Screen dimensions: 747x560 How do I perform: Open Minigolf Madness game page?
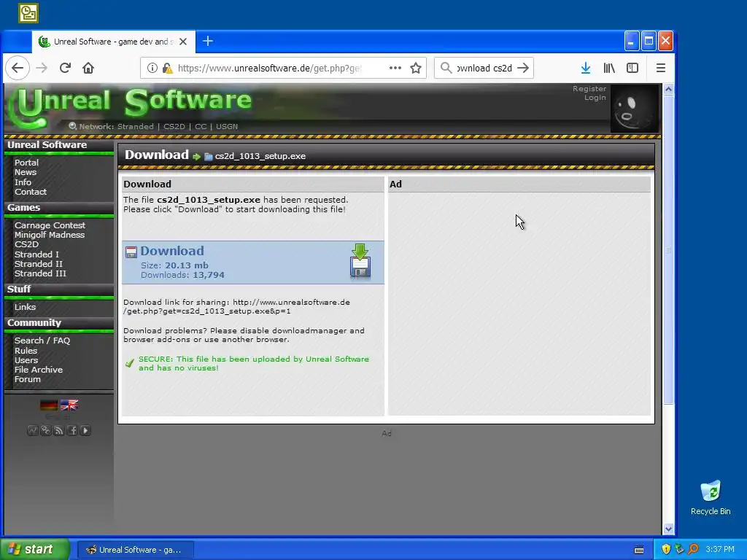click(50, 235)
